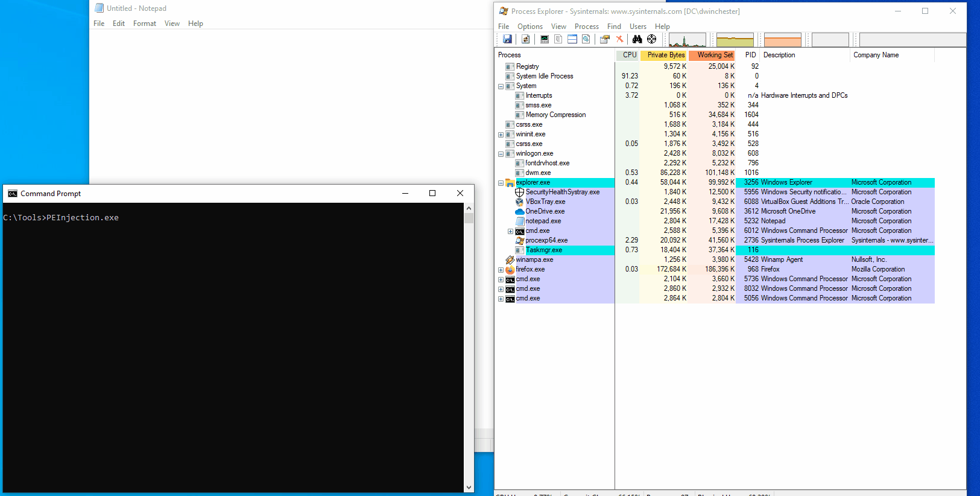Click the SecurityHealthSystray.exe shield icon
Viewport: 980px width, 496px height.
(x=519, y=192)
